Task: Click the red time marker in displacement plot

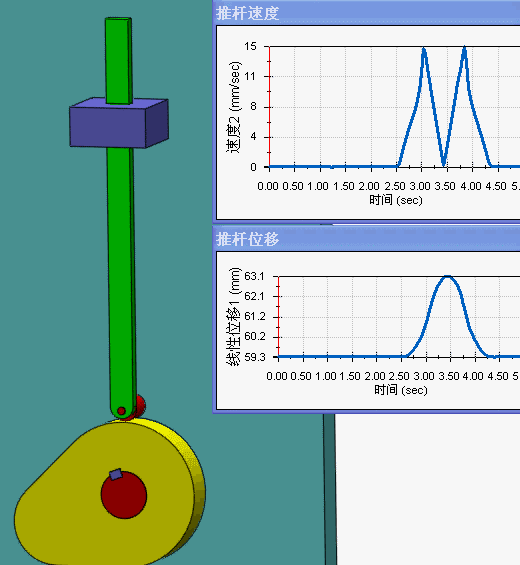Action: coord(279,317)
